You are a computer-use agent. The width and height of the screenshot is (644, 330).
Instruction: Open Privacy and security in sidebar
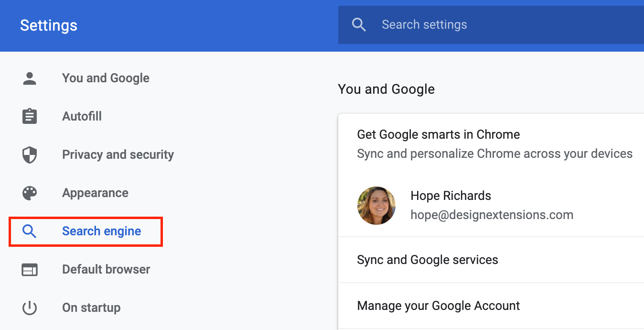pos(118,154)
